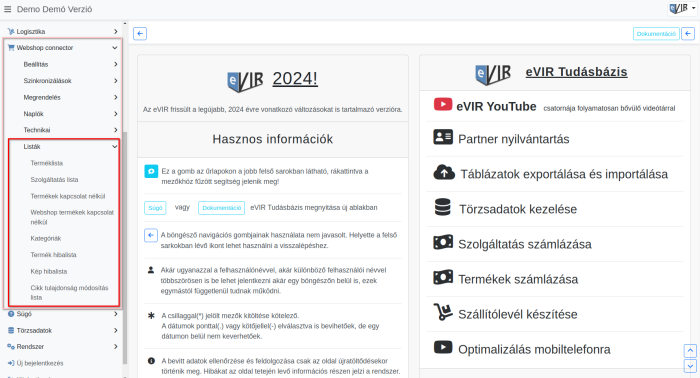The height and width of the screenshot is (378, 700).
Task: Open Termék hibalista in the sidebar
Action: (53, 255)
